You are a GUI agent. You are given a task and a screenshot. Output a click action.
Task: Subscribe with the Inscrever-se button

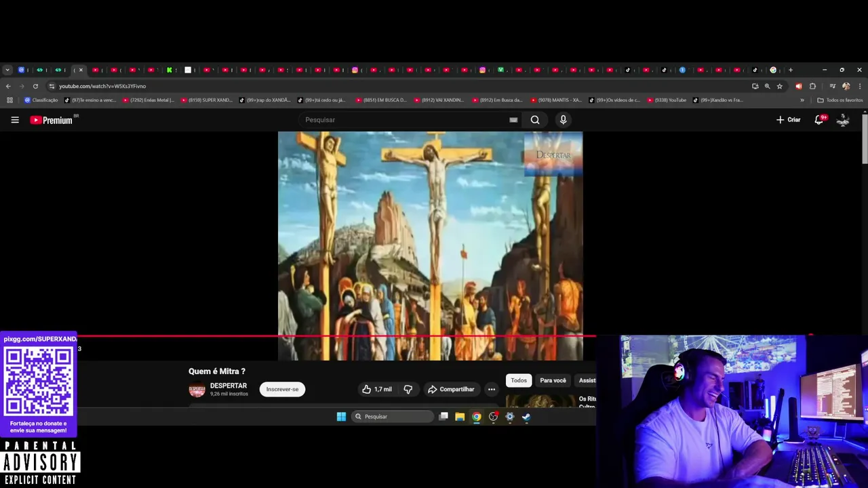click(282, 389)
